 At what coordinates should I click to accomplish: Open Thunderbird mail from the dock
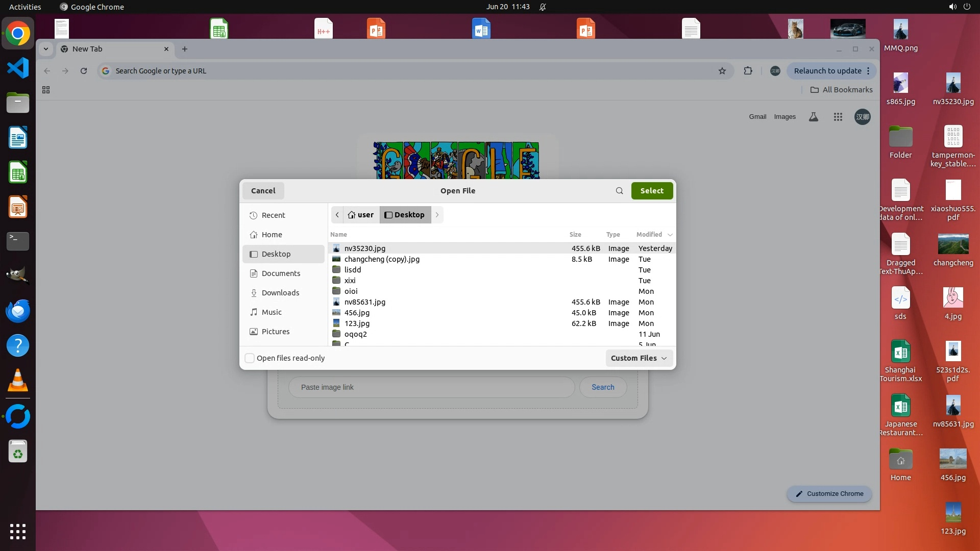[18, 311]
